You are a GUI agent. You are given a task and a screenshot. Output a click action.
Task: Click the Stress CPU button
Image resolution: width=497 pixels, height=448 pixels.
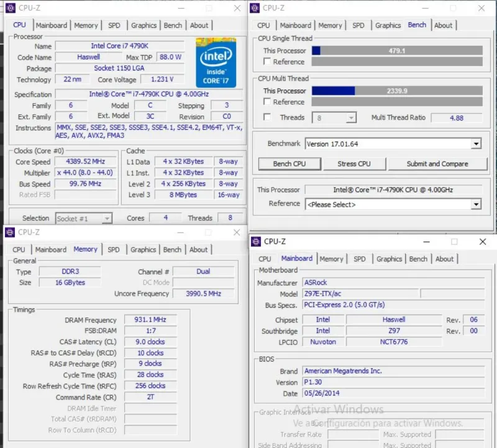click(x=354, y=164)
